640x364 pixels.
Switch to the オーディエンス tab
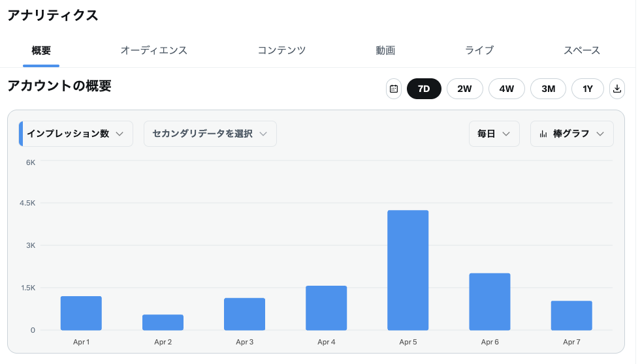[x=154, y=50]
